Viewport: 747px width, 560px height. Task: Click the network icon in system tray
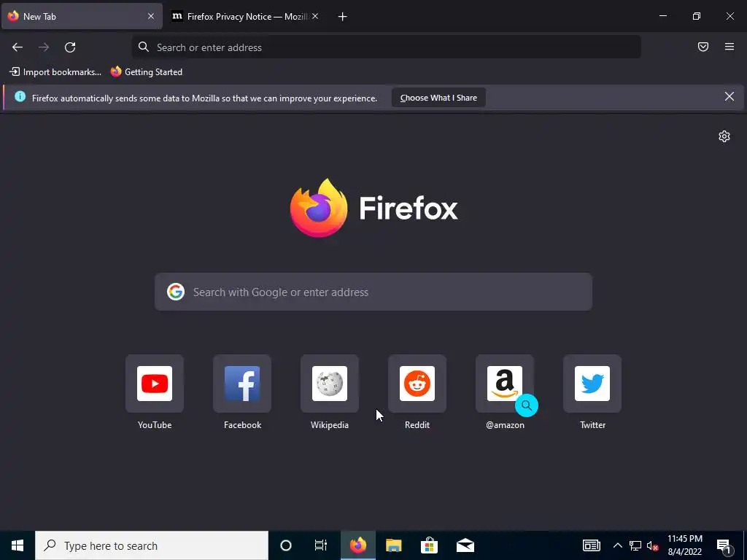pos(635,545)
